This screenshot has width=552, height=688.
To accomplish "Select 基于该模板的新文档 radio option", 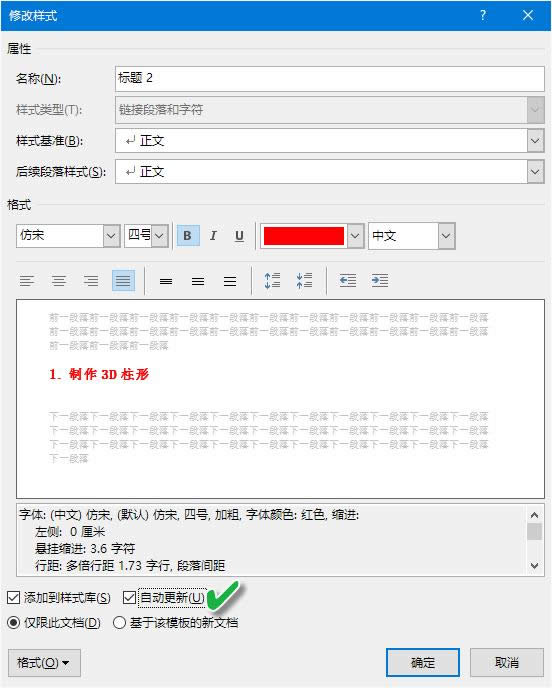I will pos(119,622).
